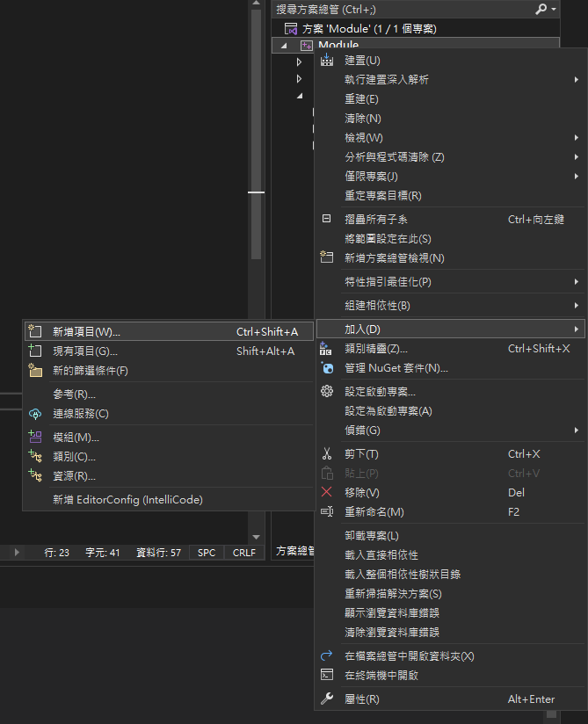This screenshot has height=724, width=588.
Task: Click the 字元: 41 character indicator
Action: click(x=103, y=553)
